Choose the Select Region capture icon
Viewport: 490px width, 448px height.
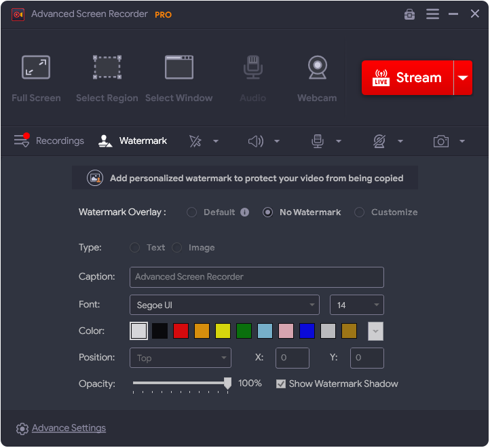[x=107, y=69]
